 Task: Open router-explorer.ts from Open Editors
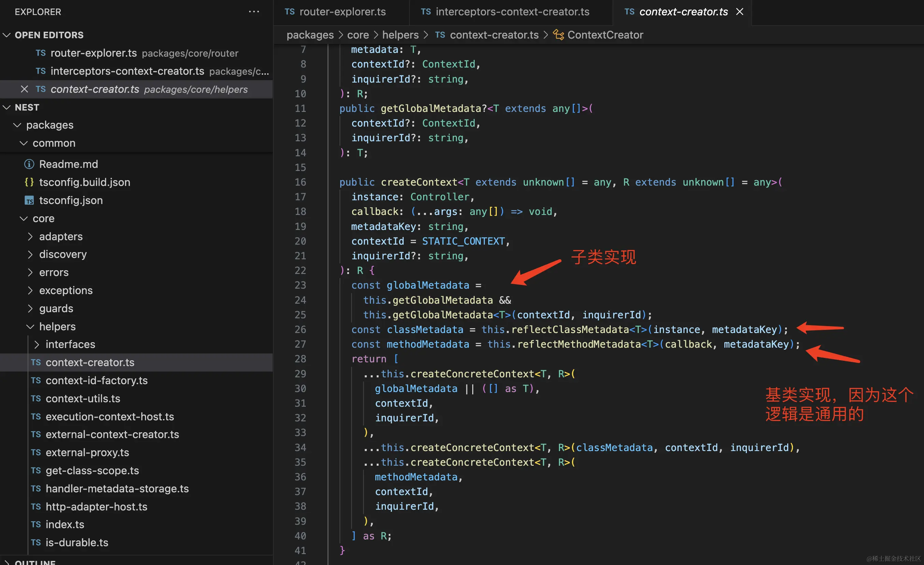tap(136, 53)
